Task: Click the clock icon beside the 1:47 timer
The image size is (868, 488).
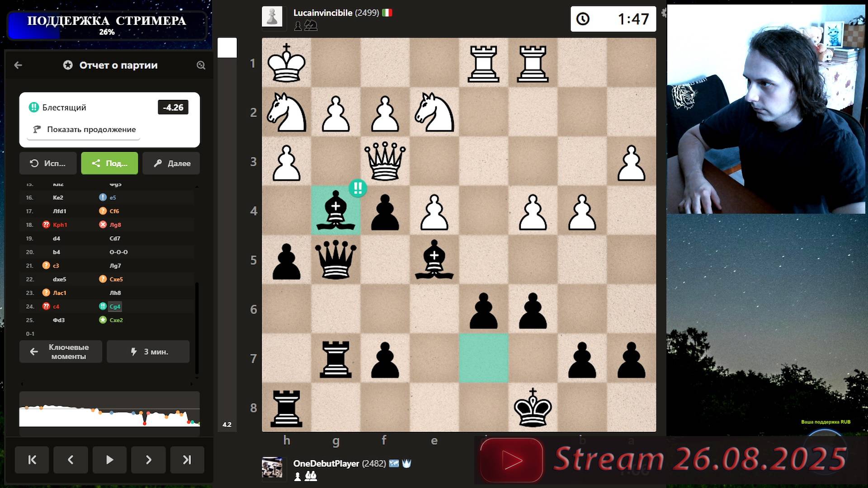Action: click(x=584, y=19)
